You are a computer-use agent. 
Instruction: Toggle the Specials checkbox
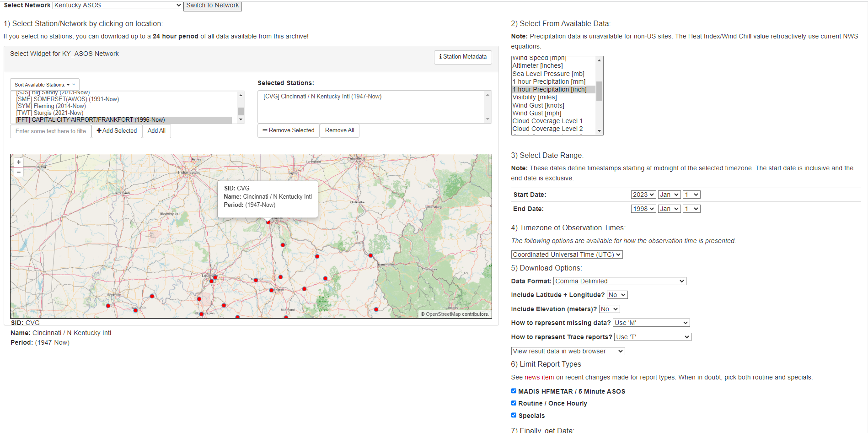coord(514,415)
